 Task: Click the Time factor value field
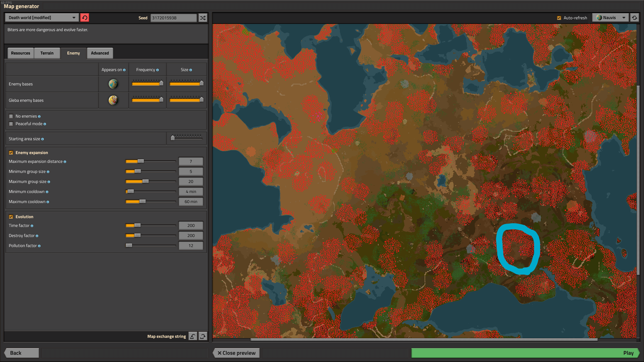pos(191,225)
